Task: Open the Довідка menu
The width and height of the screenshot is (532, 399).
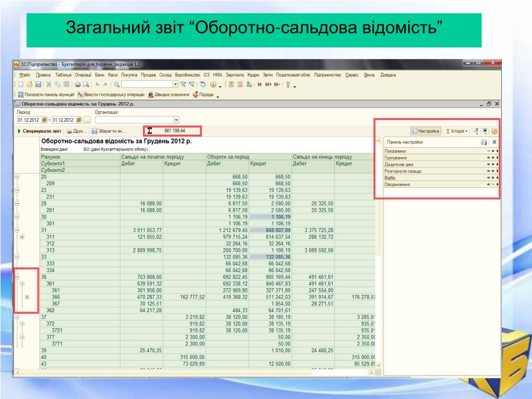Action: [388, 75]
